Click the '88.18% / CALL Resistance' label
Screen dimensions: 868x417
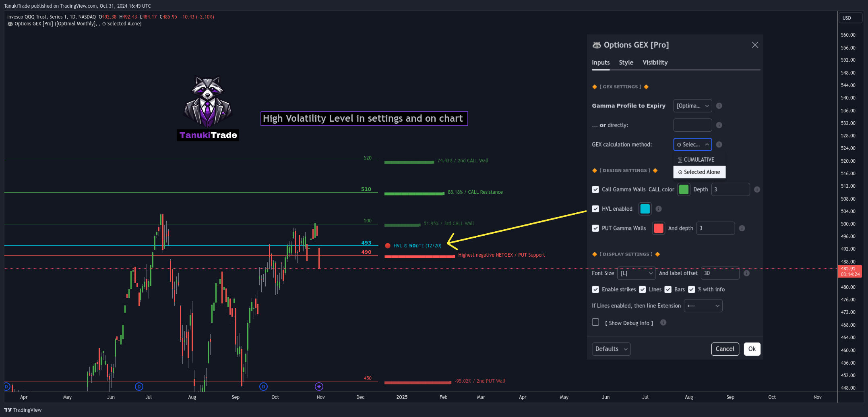(x=475, y=192)
